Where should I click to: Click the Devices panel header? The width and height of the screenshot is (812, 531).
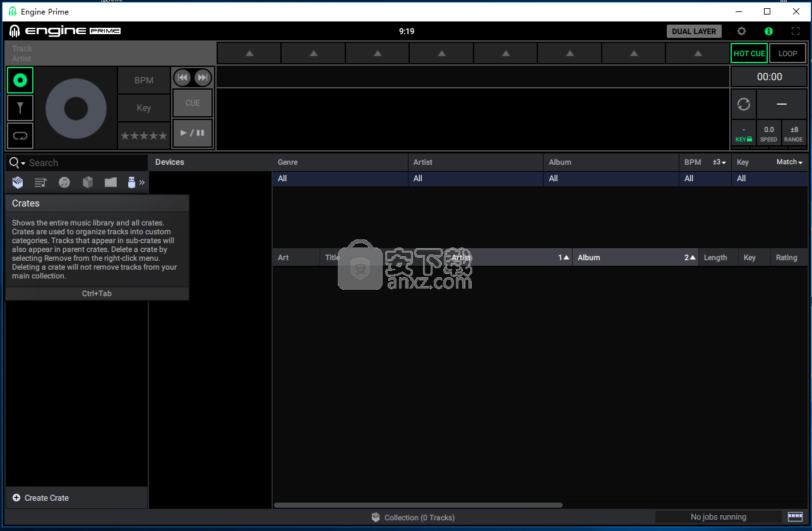pyautogui.click(x=210, y=162)
